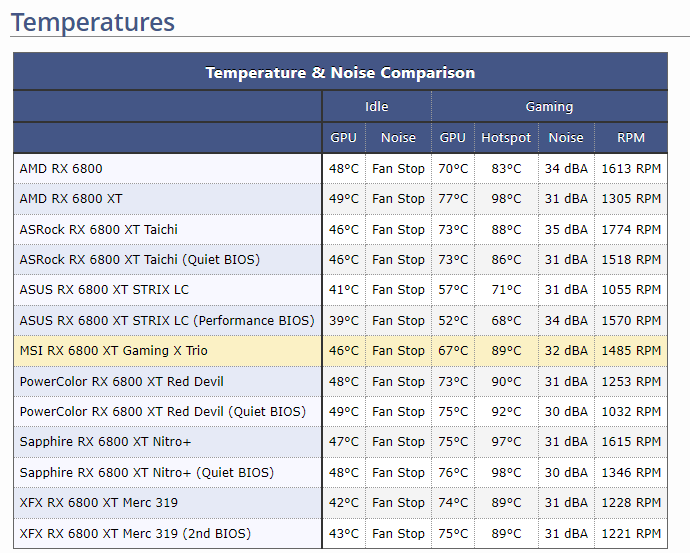The width and height of the screenshot is (690, 553).
Task: Click the AMD RX 6800 row label
Action: 61,168
